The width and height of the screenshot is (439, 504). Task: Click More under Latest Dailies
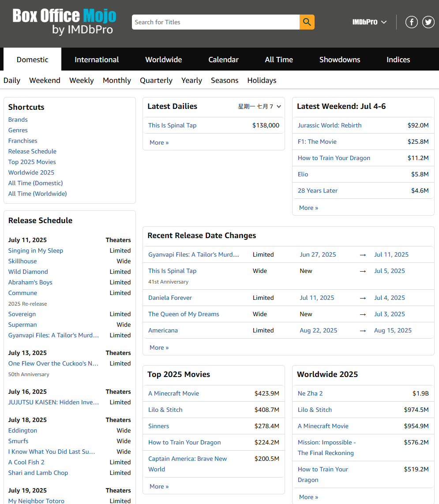click(159, 142)
